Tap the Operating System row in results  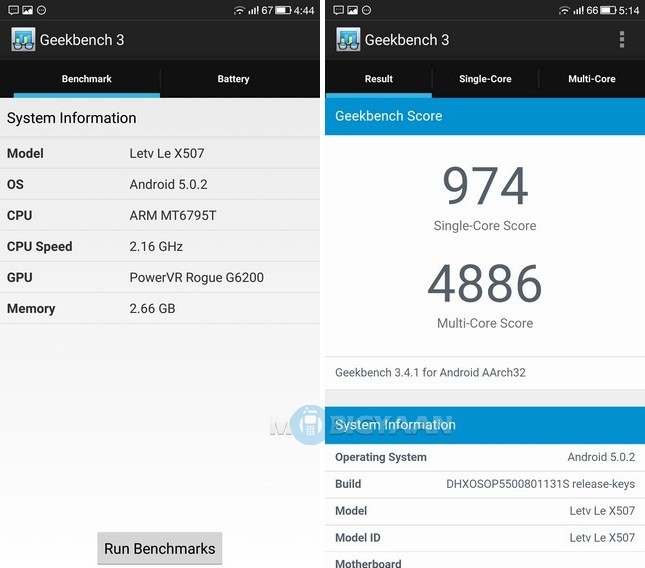[485, 457]
